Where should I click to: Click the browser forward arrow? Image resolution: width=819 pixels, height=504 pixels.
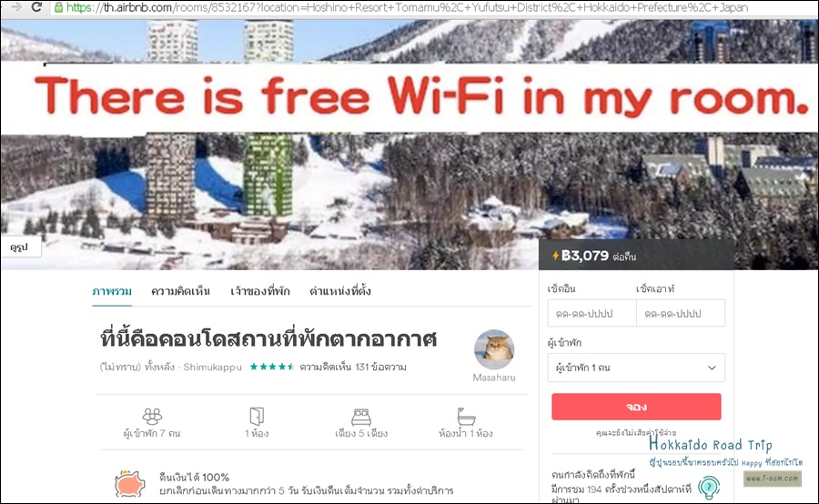(16, 6)
